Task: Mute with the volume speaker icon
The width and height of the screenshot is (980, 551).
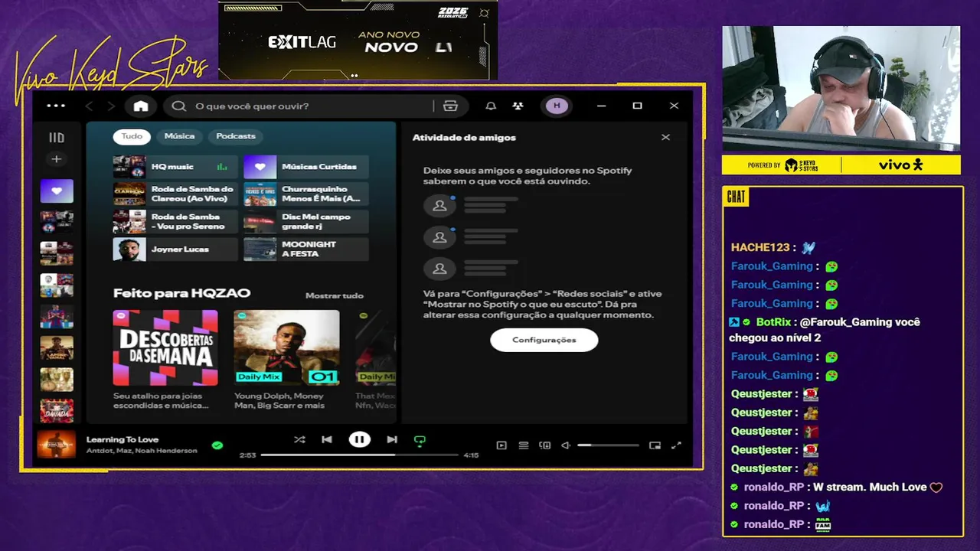Action: [x=566, y=445]
